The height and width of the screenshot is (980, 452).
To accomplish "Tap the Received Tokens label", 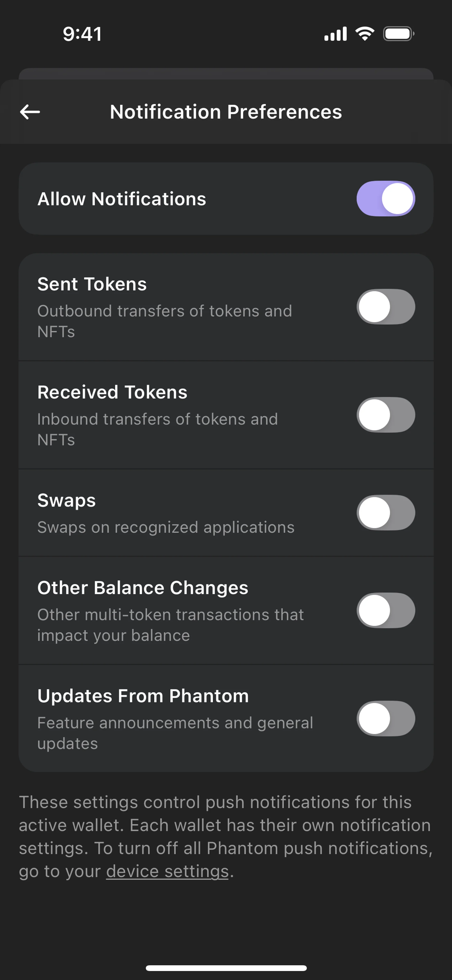I will point(112,392).
